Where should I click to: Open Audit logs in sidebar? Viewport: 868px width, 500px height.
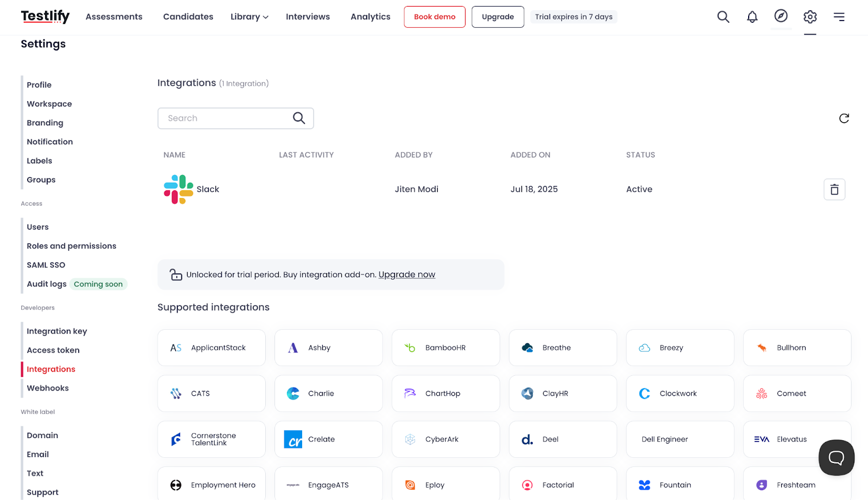click(47, 284)
